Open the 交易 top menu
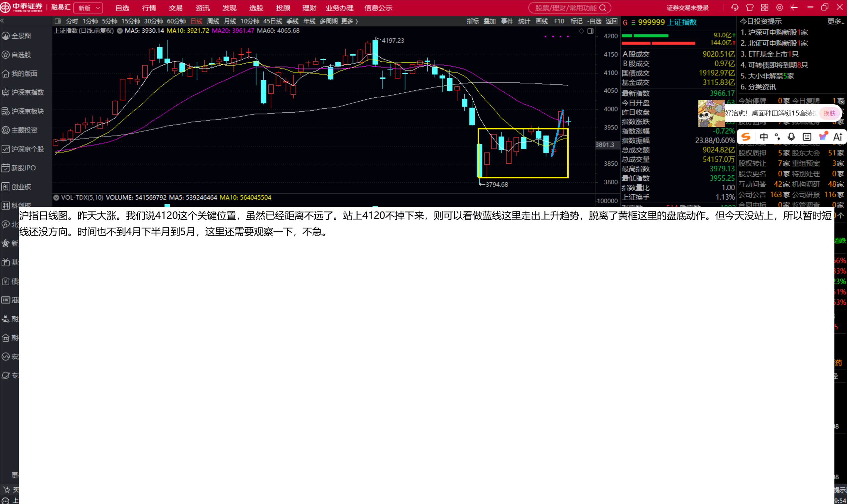 [175, 8]
